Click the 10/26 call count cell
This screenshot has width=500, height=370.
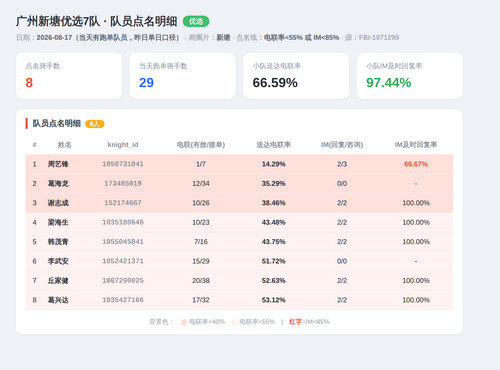(201, 203)
